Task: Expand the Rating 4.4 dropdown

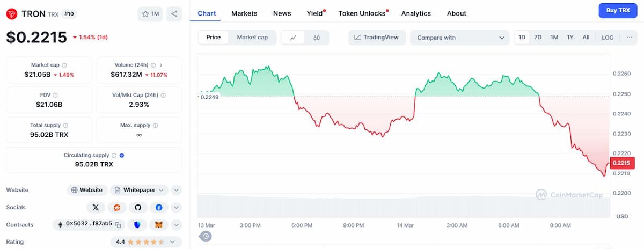Action: pos(172,242)
